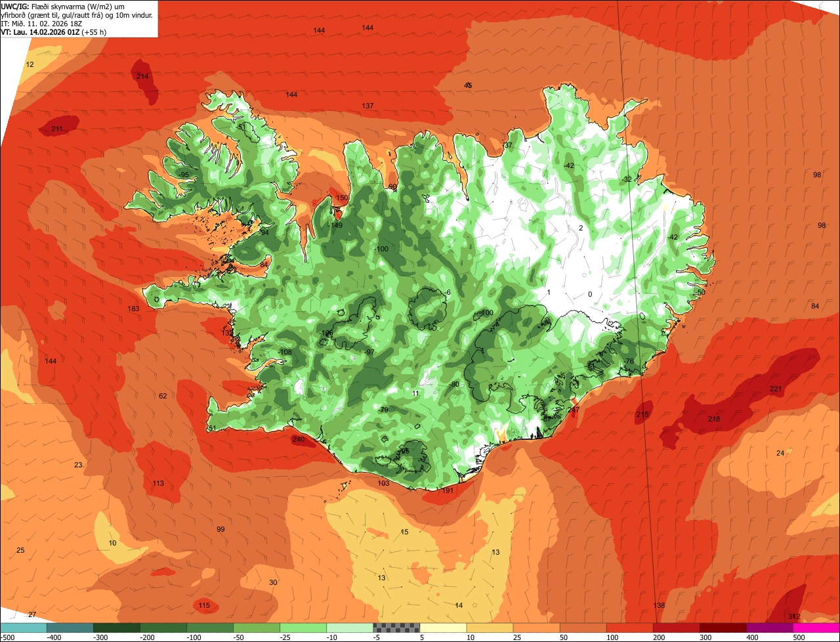
Task: Click the '115' value near the bottom
Action: point(204,605)
